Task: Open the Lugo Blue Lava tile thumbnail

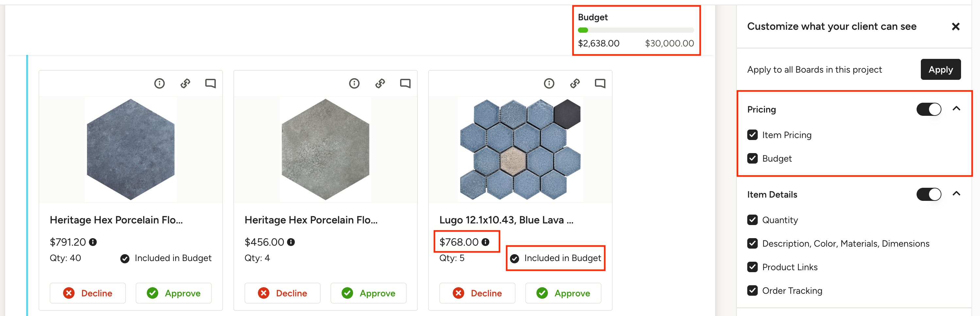Action: [x=520, y=149]
